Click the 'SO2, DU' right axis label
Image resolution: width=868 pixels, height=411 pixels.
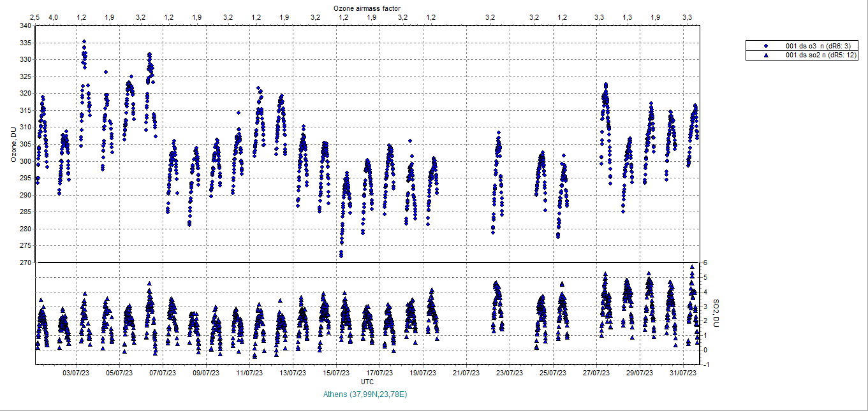pyautogui.click(x=716, y=314)
